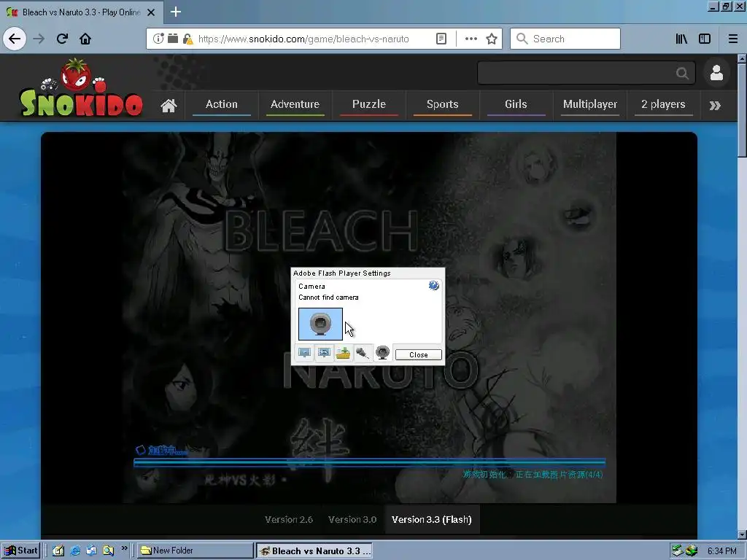Switch to game Version 3.0

pyautogui.click(x=352, y=519)
